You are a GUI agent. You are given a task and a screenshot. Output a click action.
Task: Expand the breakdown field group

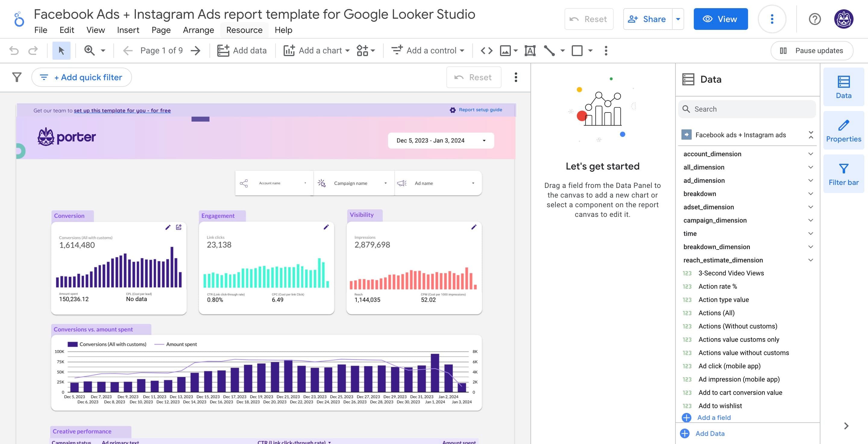810,194
